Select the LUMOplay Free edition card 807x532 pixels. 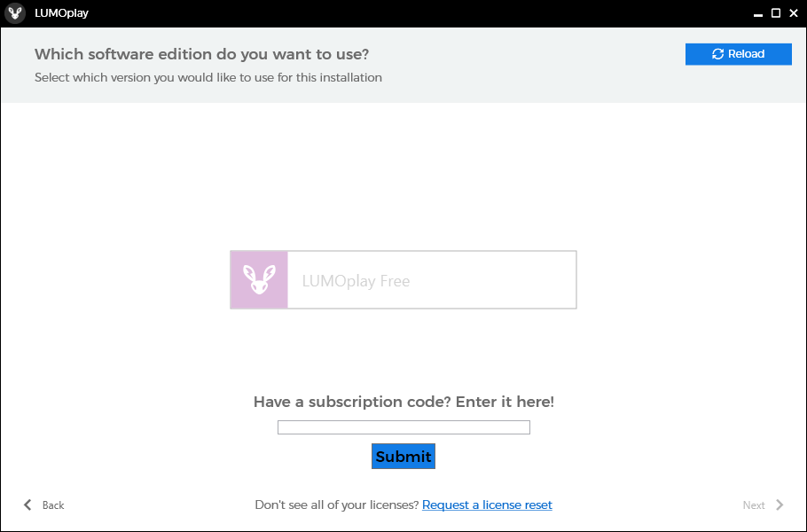pyautogui.click(x=403, y=280)
